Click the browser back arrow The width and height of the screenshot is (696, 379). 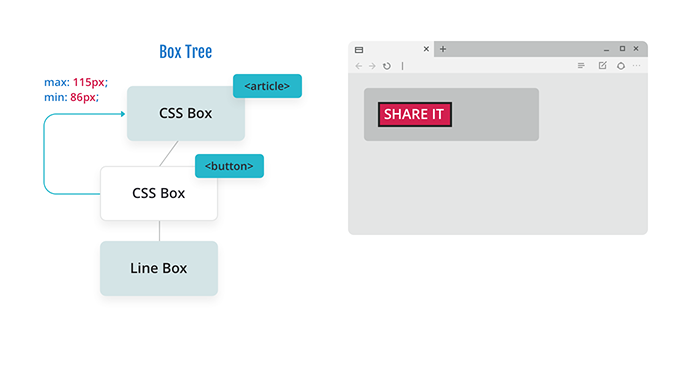point(359,66)
